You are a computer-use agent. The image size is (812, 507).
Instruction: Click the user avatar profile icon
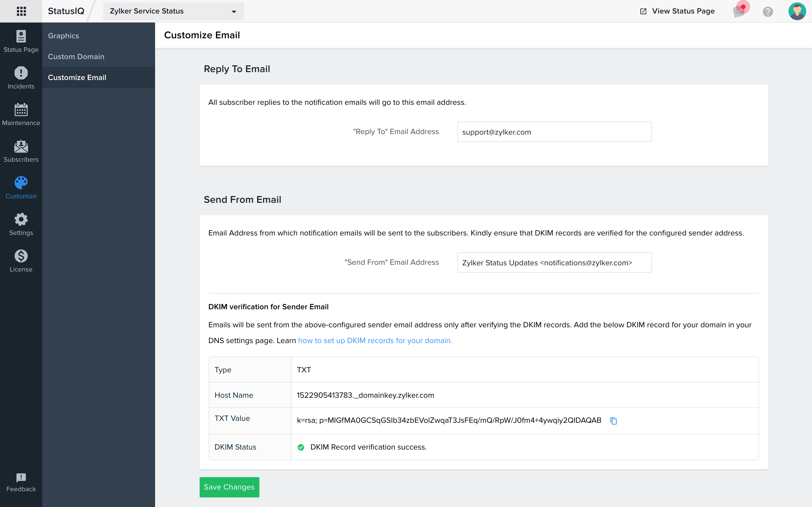click(797, 11)
